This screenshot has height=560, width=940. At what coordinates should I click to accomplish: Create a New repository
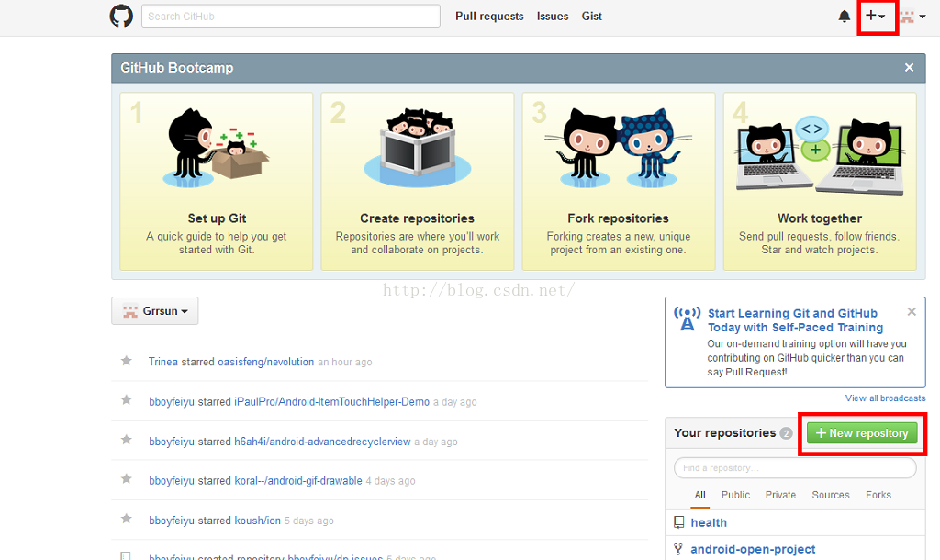pos(862,433)
